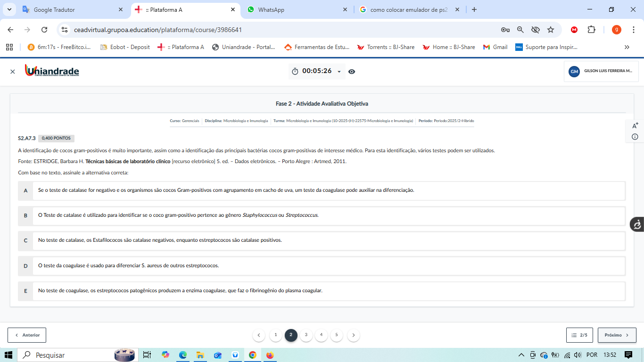Choose alternative C about catalase
The width and height of the screenshot is (644, 362).
pyautogui.click(x=25, y=240)
